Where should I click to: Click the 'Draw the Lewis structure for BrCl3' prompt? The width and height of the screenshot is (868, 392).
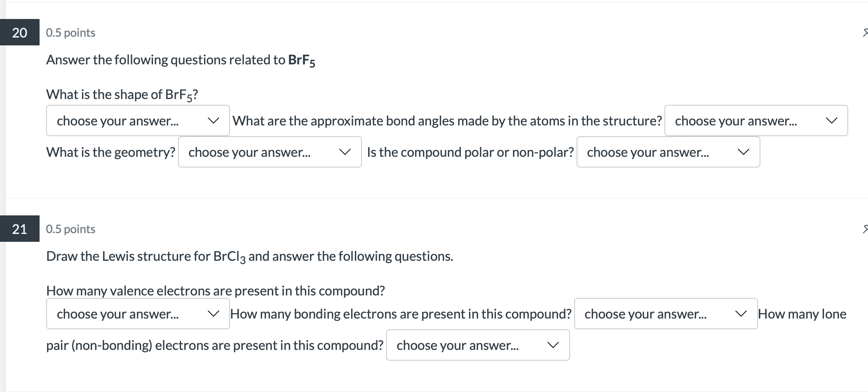[249, 257]
